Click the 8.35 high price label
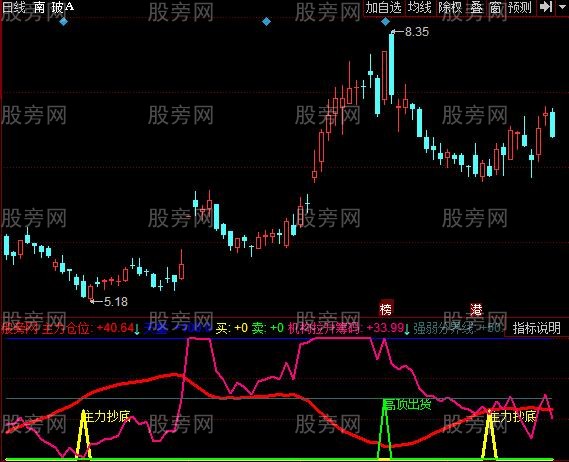The height and width of the screenshot is (462, 569). coord(417,32)
